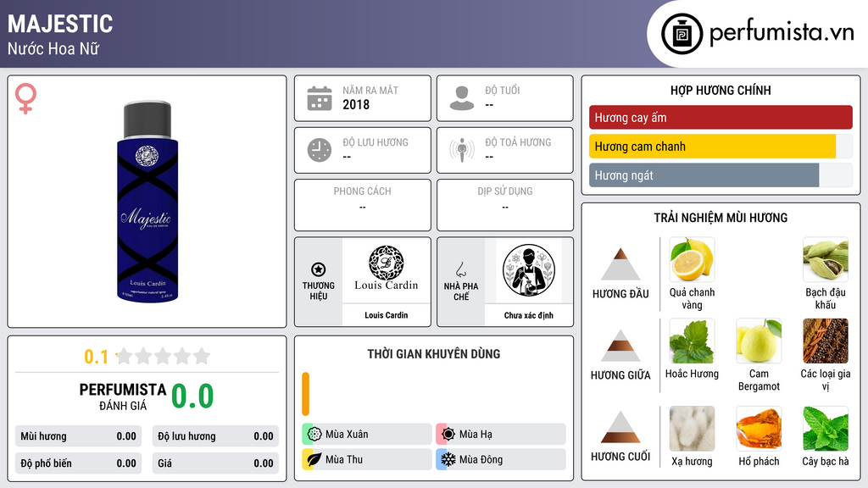Click the PERFUMISTA đánh giá label
The image size is (868, 488).
coord(123,396)
